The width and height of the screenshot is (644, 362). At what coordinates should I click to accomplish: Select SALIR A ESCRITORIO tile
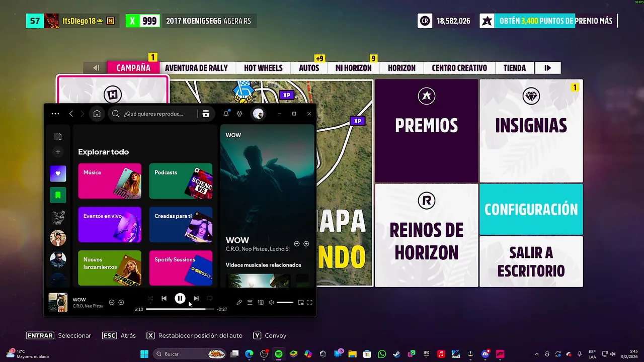coord(531,261)
